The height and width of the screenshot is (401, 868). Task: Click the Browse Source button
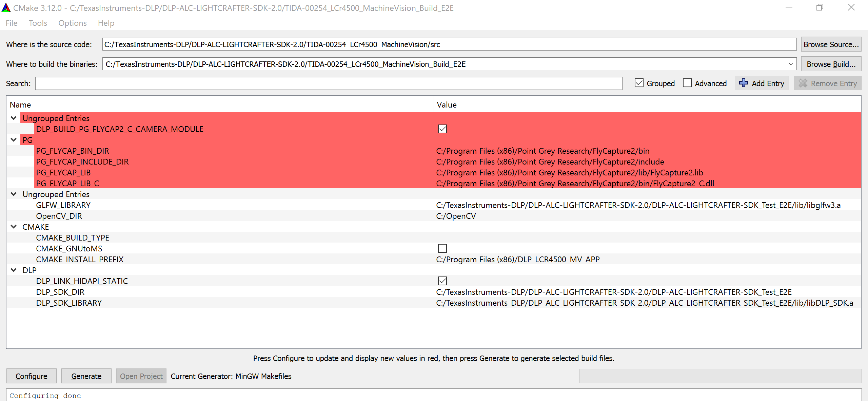coord(831,44)
